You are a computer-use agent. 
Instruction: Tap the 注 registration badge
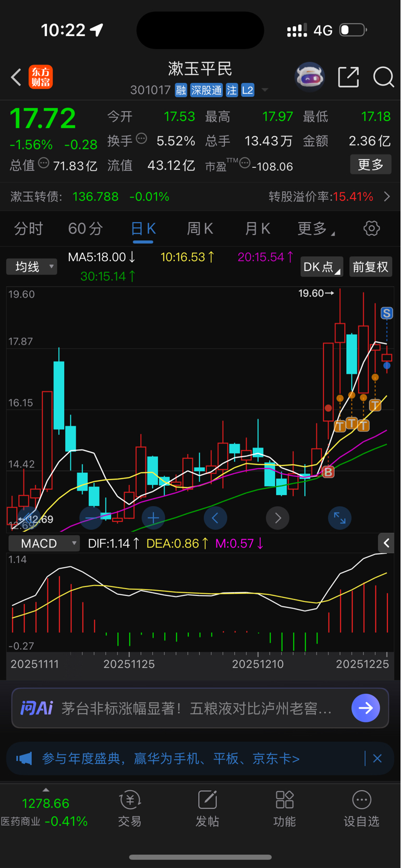tap(232, 90)
